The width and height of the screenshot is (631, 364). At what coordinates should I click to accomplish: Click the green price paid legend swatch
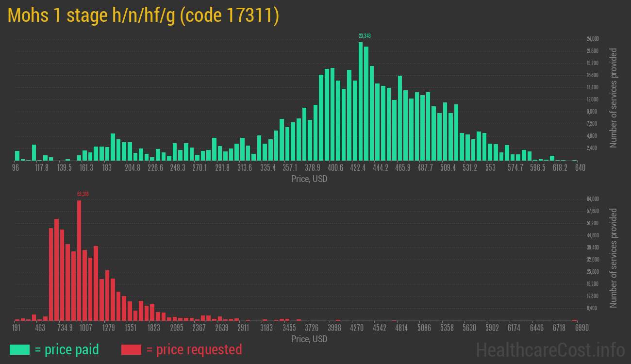point(19,349)
